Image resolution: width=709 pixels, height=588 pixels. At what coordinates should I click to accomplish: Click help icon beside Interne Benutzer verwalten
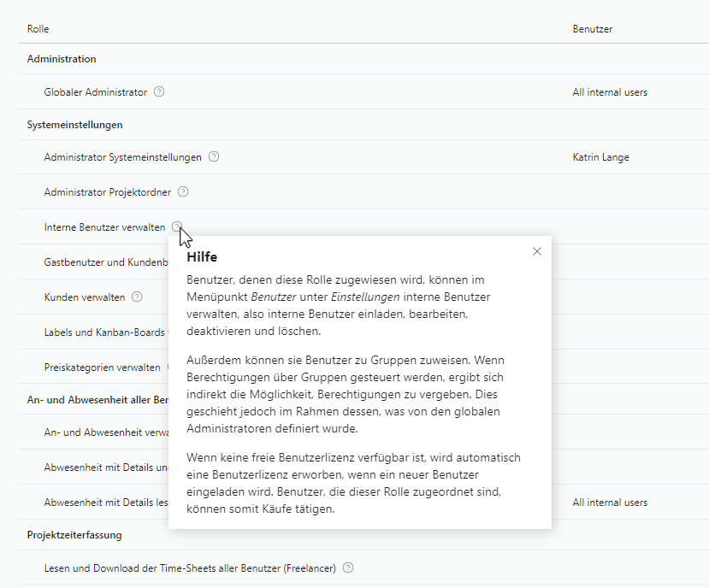point(176,227)
